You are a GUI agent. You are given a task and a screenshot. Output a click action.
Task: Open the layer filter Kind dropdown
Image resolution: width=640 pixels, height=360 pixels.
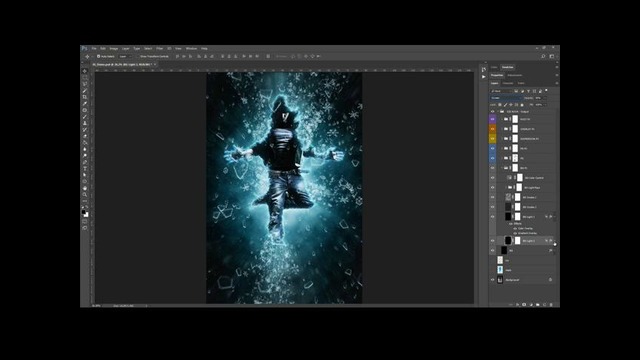(501, 91)
